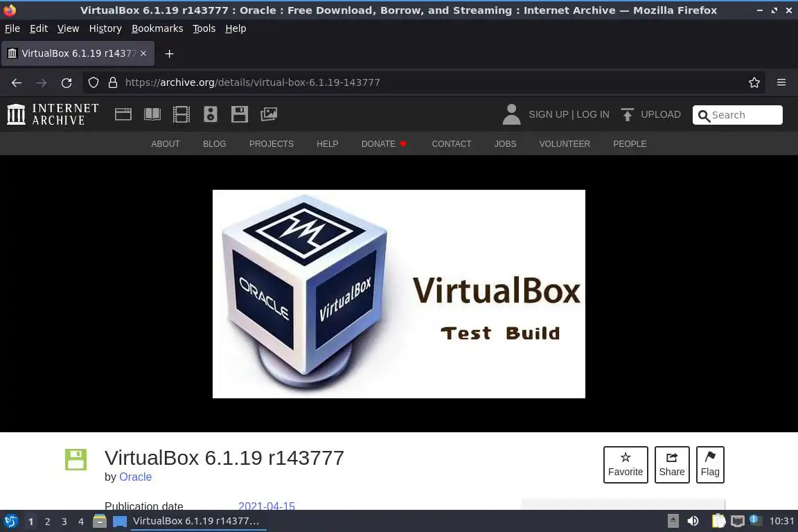Click the VirtualBox 6.1.19 taskbar window button

pyautogui.click(x=199, y=522)
